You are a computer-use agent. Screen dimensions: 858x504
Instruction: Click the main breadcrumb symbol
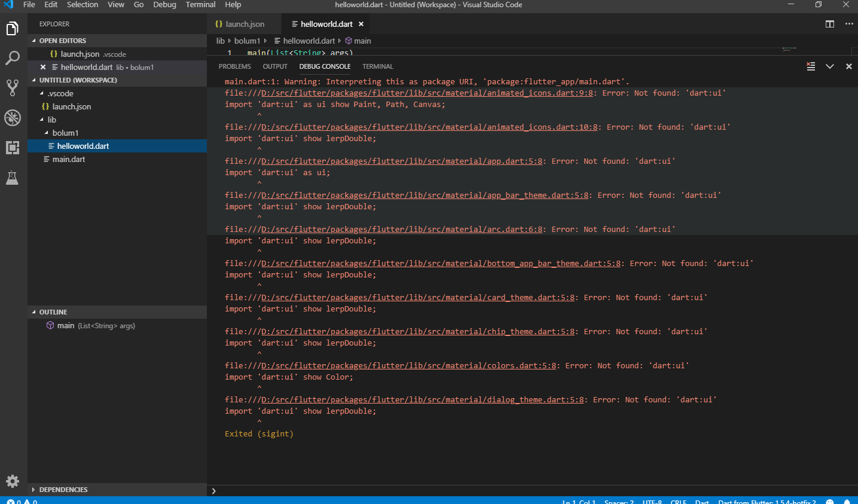[358, 41]
